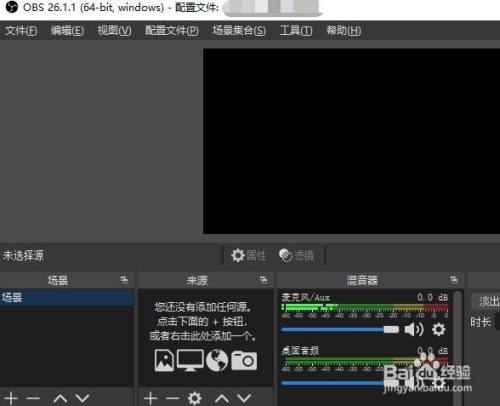Adjust the 麦克风/Aux volume slider

[x=340, y=329]
